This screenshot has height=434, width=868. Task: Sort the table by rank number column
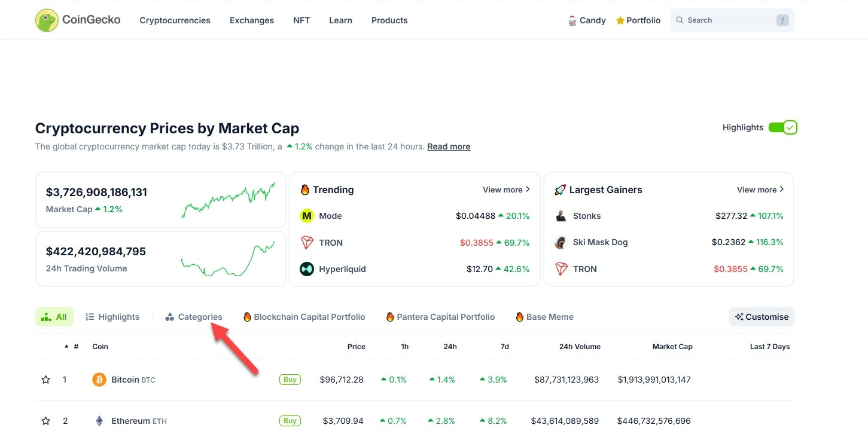pyautogui.click(x=76, y=347)
